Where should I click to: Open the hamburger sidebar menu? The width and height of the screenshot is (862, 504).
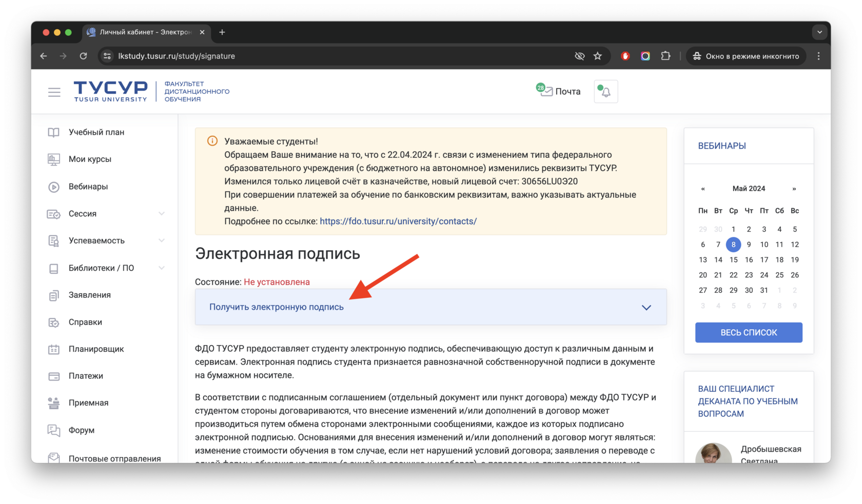(x=54, y=92)
